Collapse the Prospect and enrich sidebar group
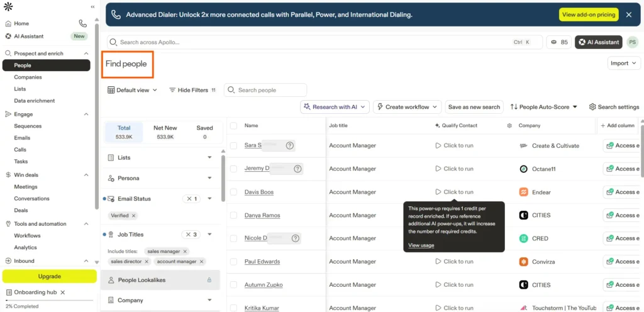Image resolution: width=644 pixels, height=312 pixels. click(x=86, y=53)
